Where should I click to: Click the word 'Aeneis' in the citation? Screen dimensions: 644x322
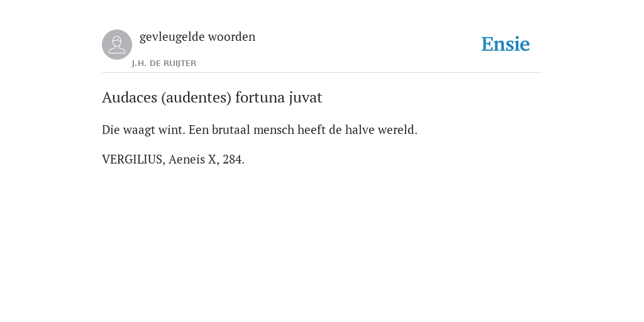(186, 159)
